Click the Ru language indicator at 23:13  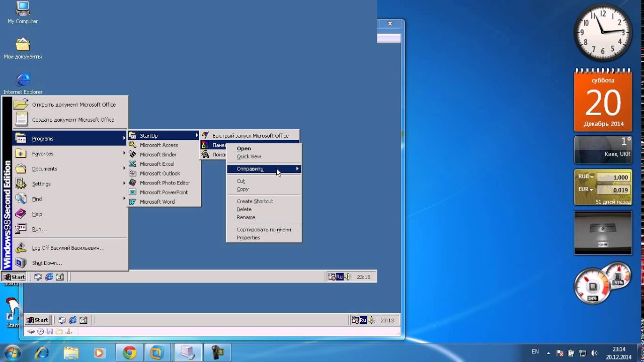click(x=363, y=320)
